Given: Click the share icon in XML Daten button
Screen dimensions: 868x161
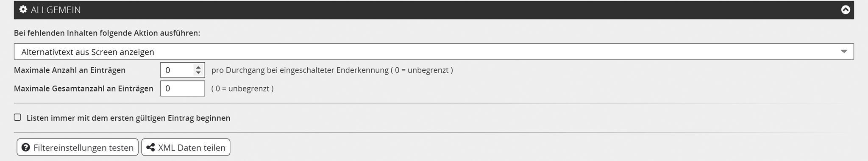Looking at the screenshot, I should [150, 147].
